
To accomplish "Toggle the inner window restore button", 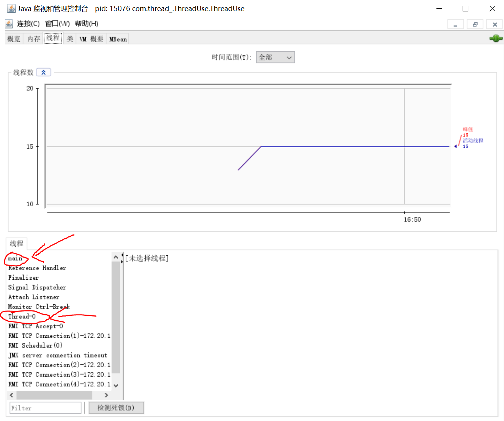I will click(475, 24).
